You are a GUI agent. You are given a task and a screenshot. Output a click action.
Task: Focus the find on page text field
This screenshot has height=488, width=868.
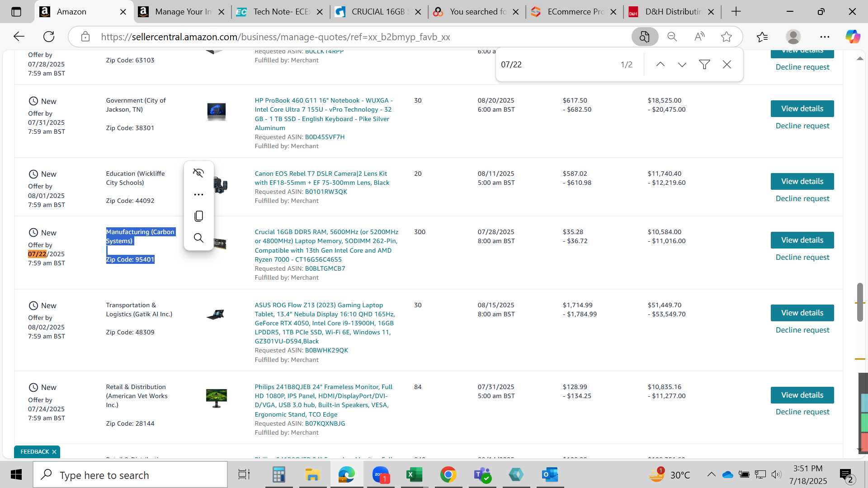click(556, 65)
